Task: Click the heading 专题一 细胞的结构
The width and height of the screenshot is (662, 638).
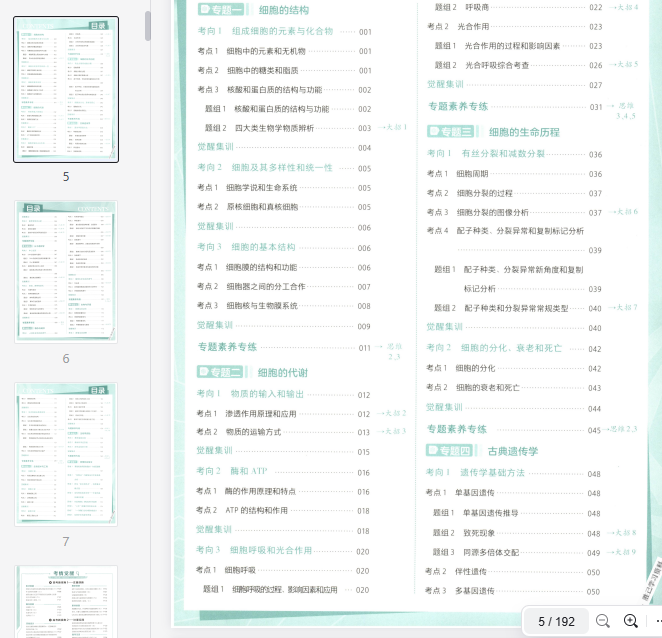Action: click(x=253, y=10)
